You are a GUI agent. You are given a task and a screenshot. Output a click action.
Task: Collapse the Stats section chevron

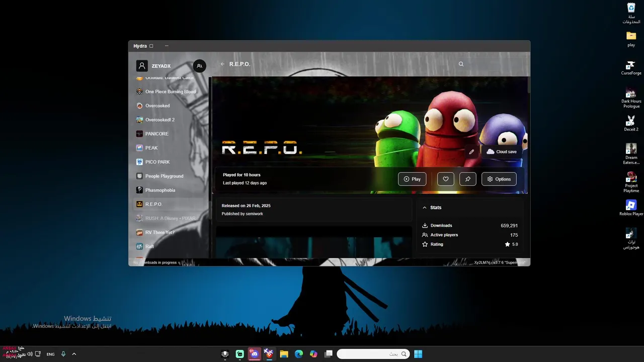click(425, 207)
